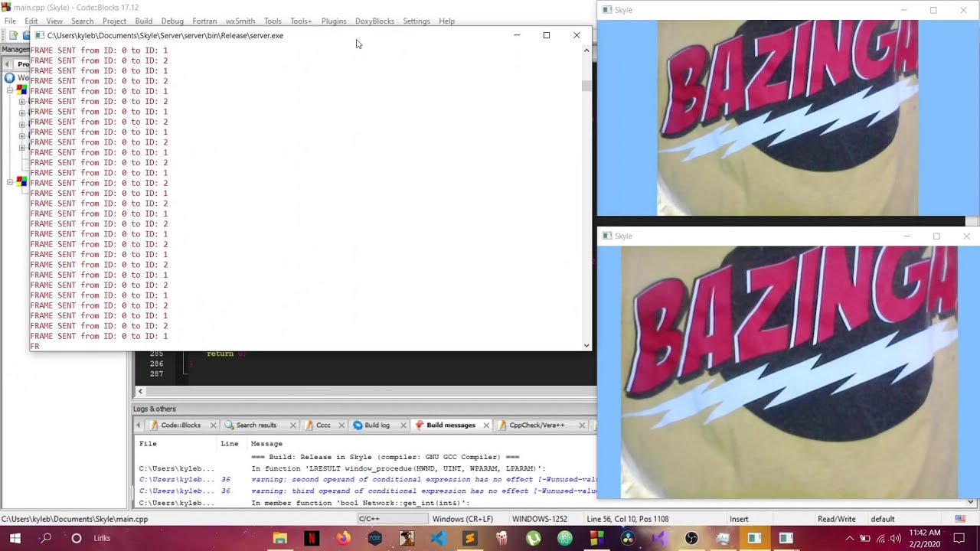The height and width of the screenshot is (551, 980).
Task: Open the Settings menu
Action: coord(416,21)
